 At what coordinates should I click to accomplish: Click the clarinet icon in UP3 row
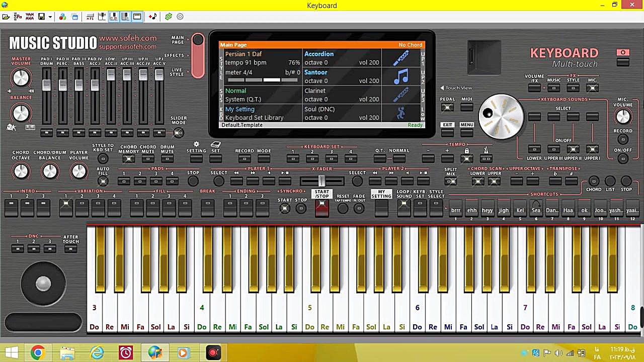click(401, 95)
